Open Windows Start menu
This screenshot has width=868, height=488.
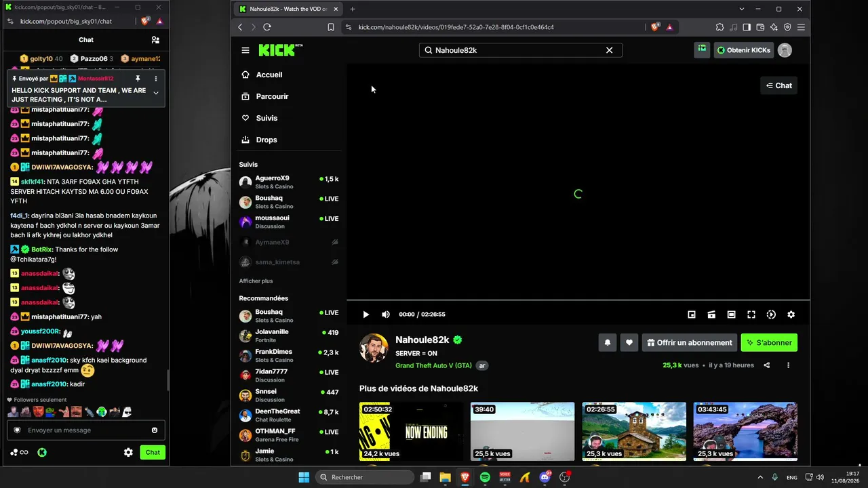(304, 477)
